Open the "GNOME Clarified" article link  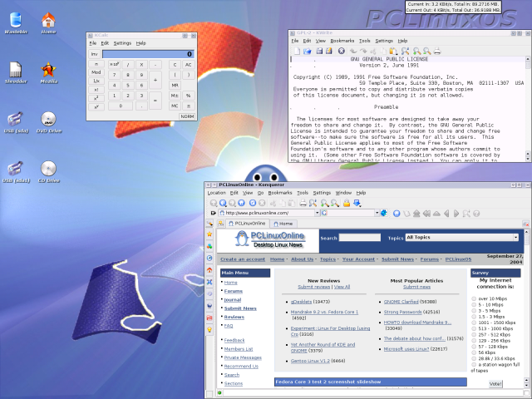[x=401, y=302]
